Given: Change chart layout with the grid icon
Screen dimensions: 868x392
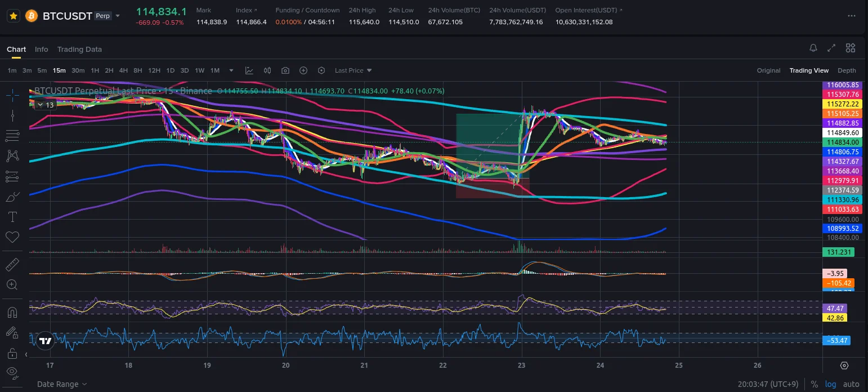Looking at the screenshot, I should [x=851, y=48].
